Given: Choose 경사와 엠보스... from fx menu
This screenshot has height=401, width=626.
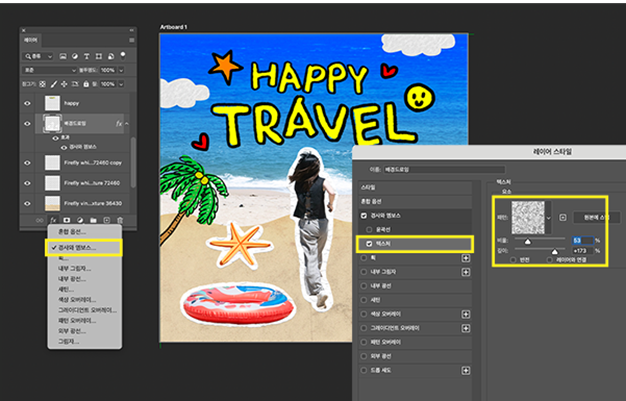Looking at the screenshot, I should tap(77, 248).
